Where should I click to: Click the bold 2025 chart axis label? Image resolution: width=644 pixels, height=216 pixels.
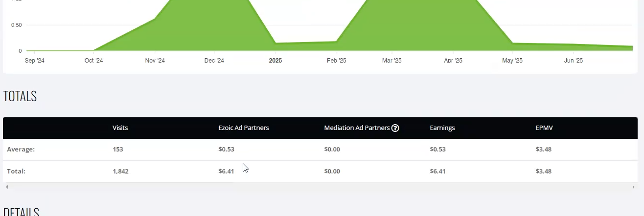276,61
